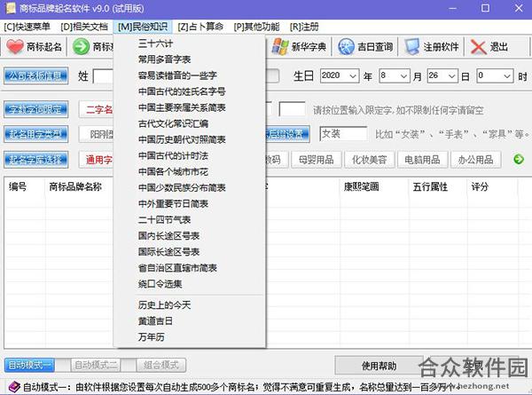532x395 pixels.
Task: Click the 注册软件 monitor icon
Action: pyautogui.click(x=412, y=46)
